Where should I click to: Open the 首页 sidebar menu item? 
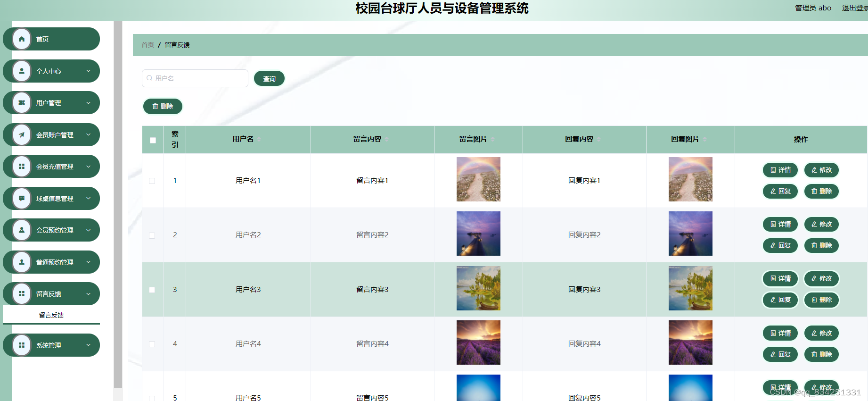(x=51, y=39)
